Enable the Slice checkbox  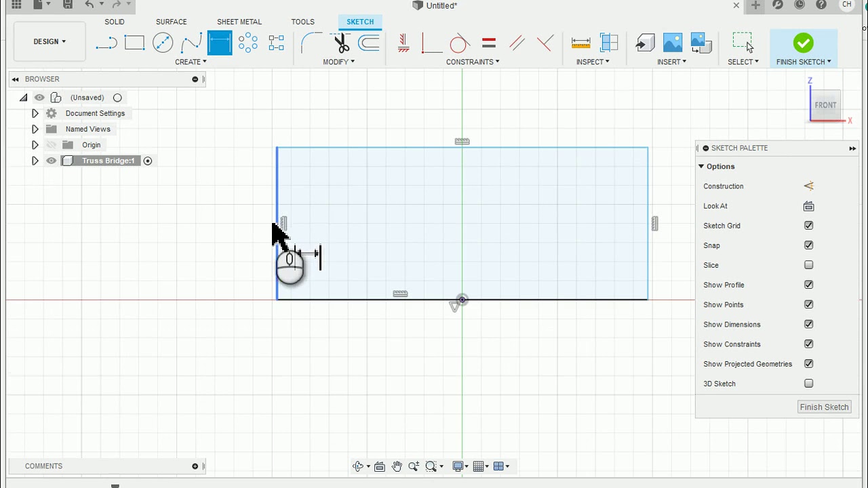pos(808,265)
